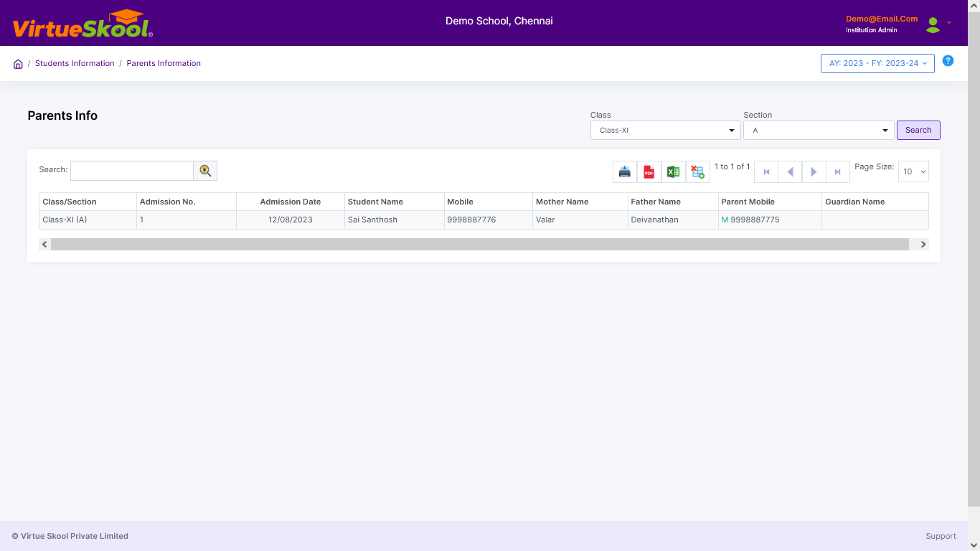The image size is (980, 551).
Task: Open the AY: 2023 - FY: 2023-24 selector
Action: [877, 63]
